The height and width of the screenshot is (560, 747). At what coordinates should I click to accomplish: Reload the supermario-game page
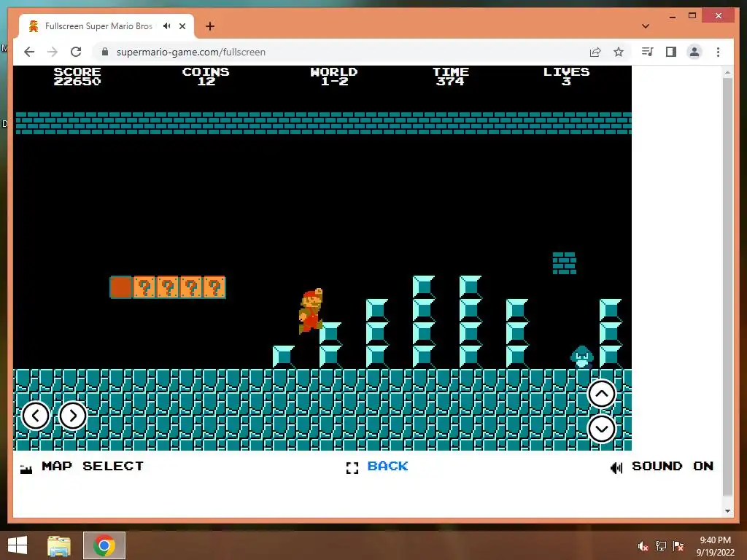76,52
